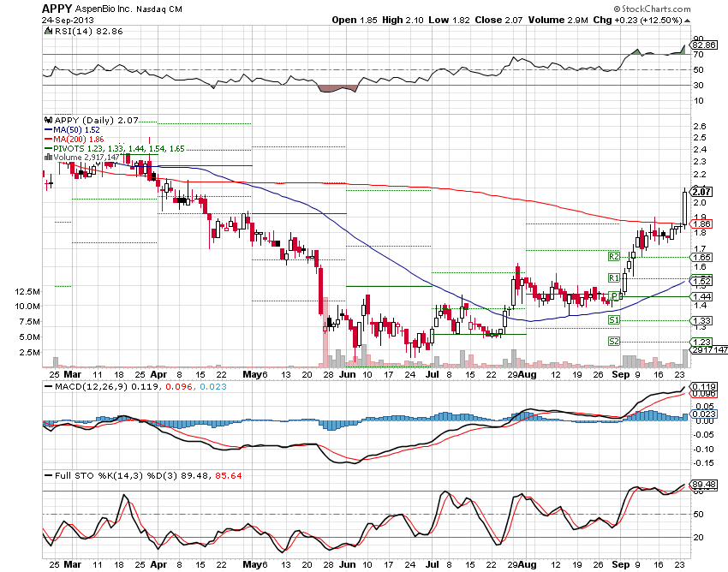The height and width of the screenshot is (572, 728).
Task: Click the Volume 2.9M header value
Action: [x=558, y=20]
